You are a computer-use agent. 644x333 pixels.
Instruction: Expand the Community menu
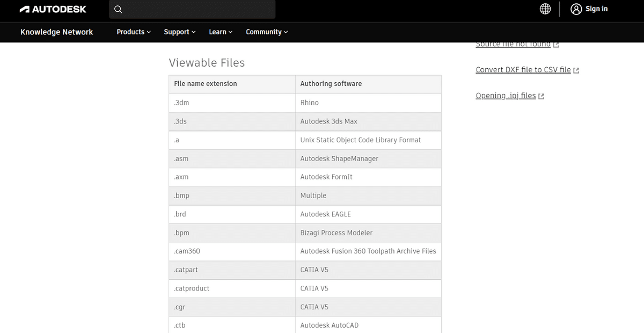click(x=267, y=32)
